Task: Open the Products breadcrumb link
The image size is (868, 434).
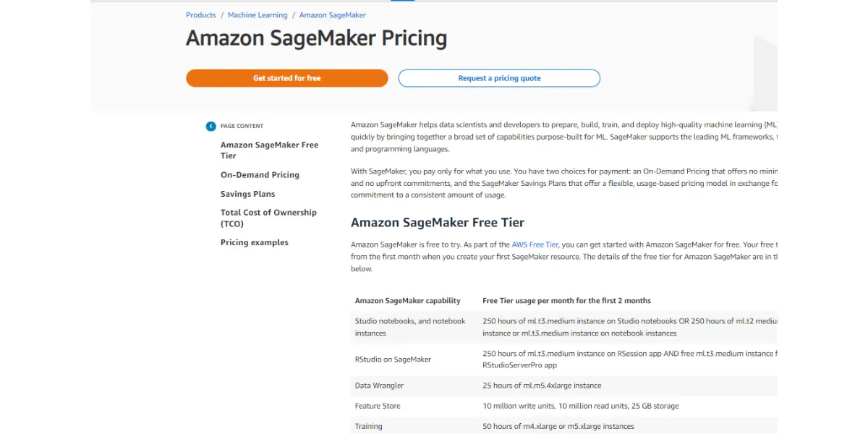Action: [200, 15]
